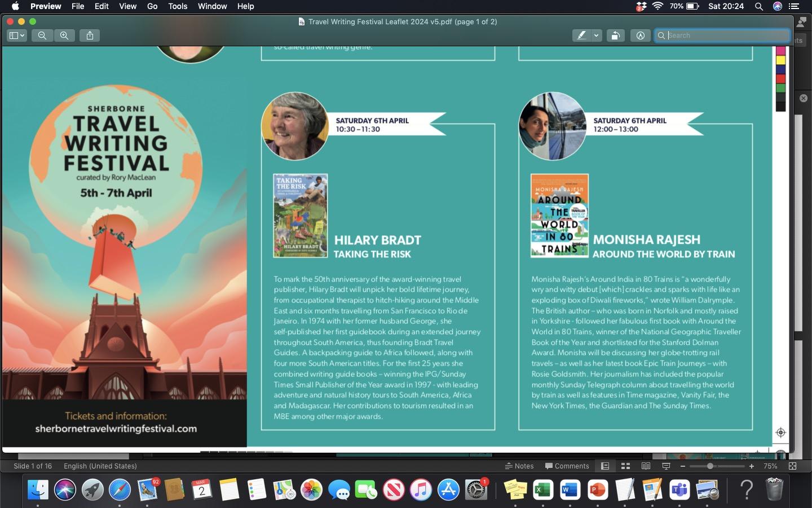Image resolution: width=812 pixels, height=508 pixels.
Task: Toggle Comments pane in PowerPoint status bar
Action: 567,466
